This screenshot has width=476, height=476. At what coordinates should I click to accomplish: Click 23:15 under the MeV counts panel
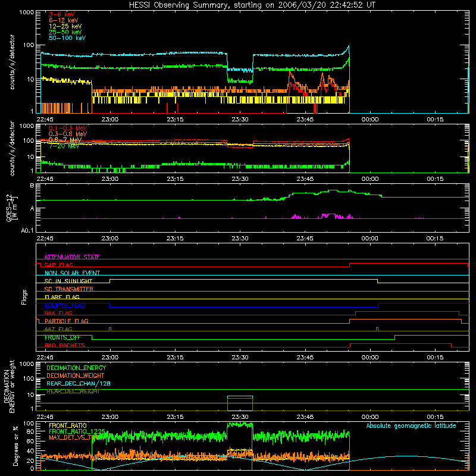point(175,179)
